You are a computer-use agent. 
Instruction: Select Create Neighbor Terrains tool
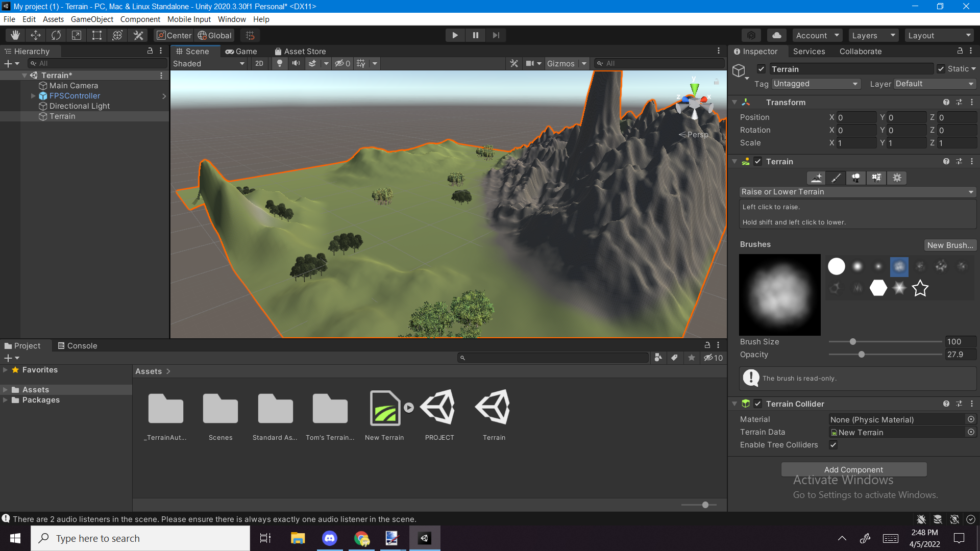[816, 178]
